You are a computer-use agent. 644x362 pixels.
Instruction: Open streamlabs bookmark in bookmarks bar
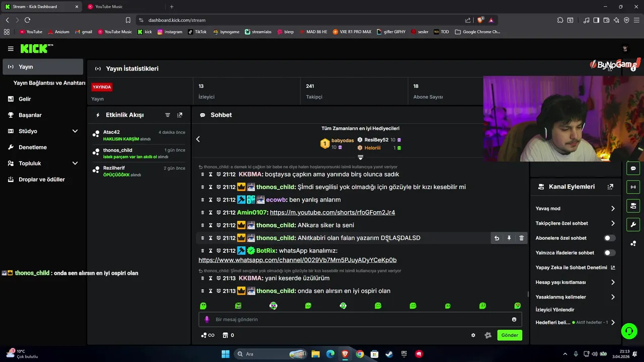258,32
